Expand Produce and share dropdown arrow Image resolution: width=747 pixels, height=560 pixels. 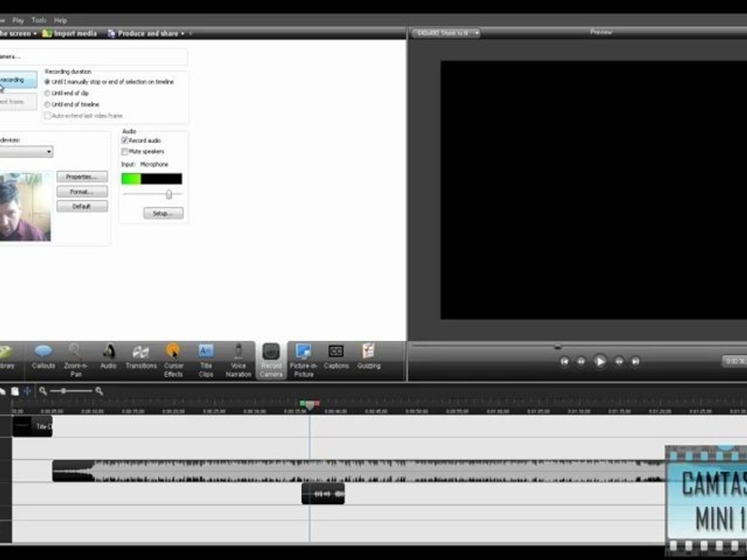pos(182,33)
